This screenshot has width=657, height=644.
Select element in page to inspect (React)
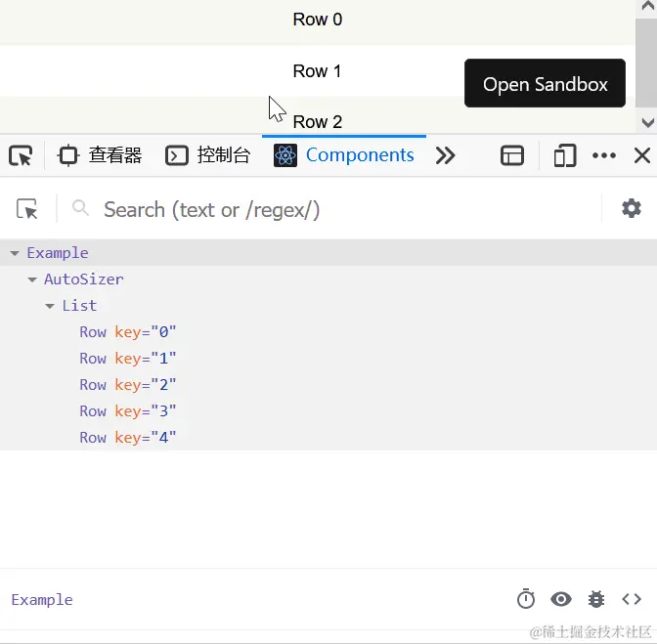coord(27,208)
